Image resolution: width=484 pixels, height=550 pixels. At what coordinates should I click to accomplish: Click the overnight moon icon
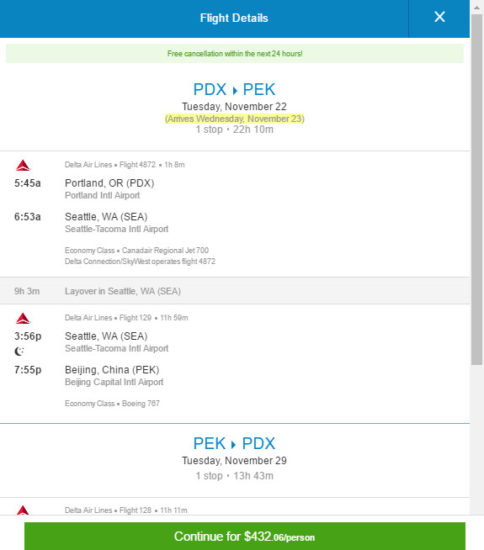[x=19, y=351]
